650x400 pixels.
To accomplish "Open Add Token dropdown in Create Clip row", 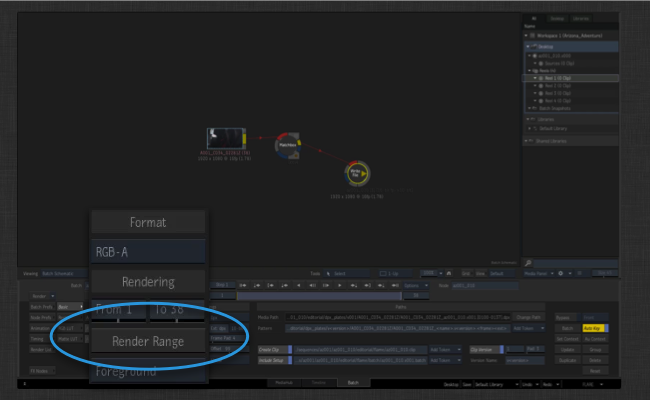I will (x=445, y=349).
